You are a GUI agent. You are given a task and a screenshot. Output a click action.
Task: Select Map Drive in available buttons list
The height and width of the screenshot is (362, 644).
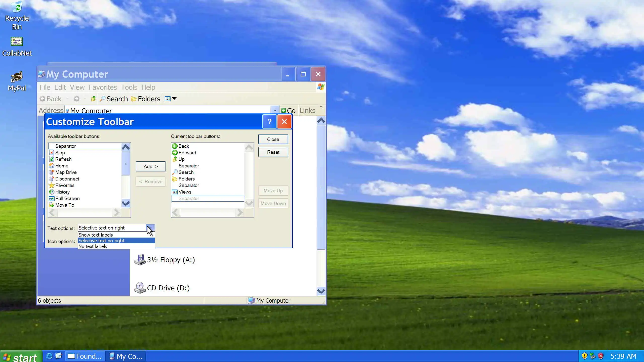pyautogui.click(x=66, y=172)
